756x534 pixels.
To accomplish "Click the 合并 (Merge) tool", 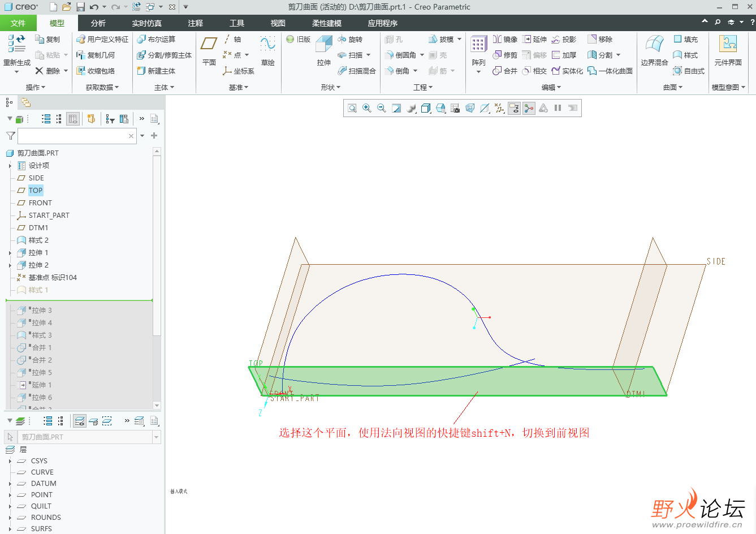I will (505, 71).
